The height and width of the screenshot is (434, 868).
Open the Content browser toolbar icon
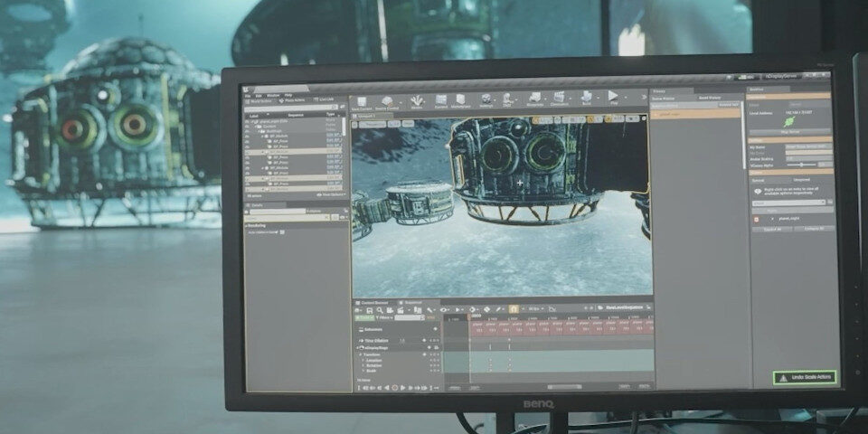pyautogui.click(x=441, y=101)
